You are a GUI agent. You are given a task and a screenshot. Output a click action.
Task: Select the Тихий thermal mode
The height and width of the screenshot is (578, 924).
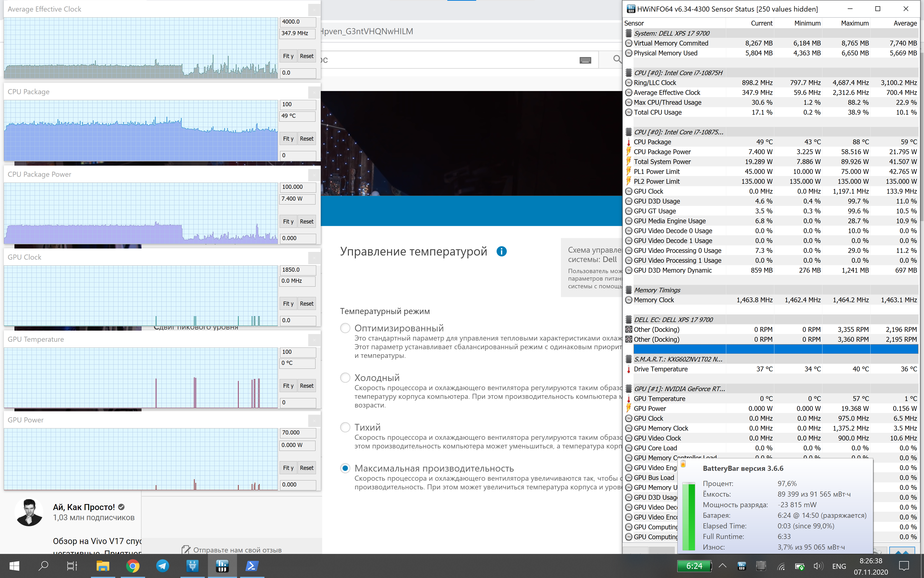[x=345, y=427]
